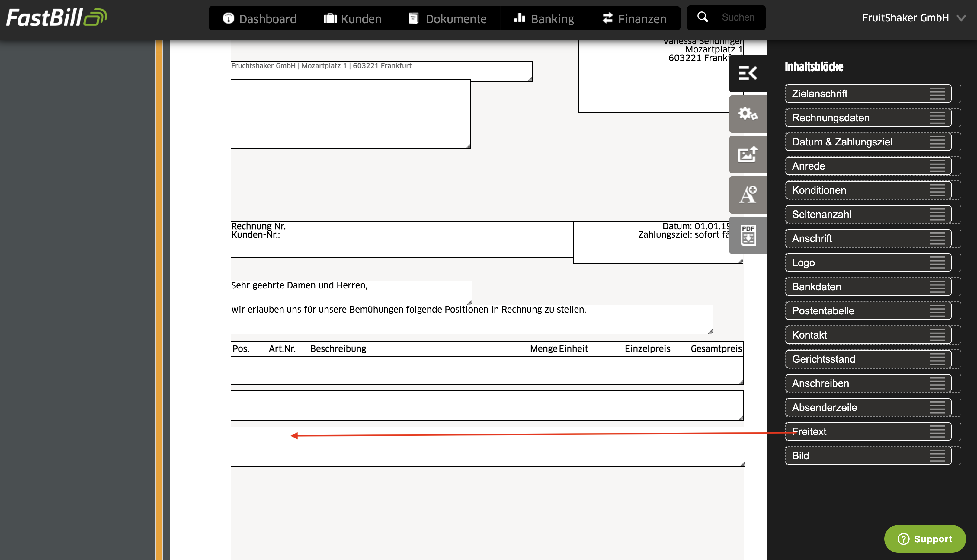Click the Suchen search field
977x560 pixels.
pos(739,17)
